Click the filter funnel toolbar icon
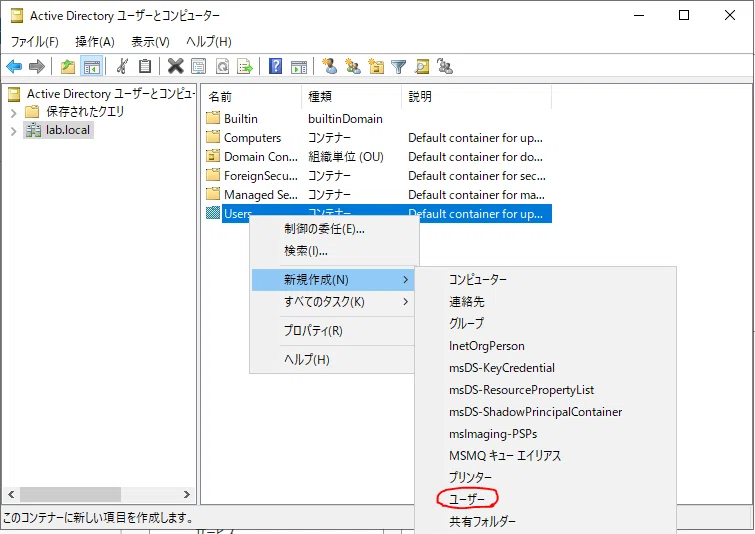 tap(398, 66)
